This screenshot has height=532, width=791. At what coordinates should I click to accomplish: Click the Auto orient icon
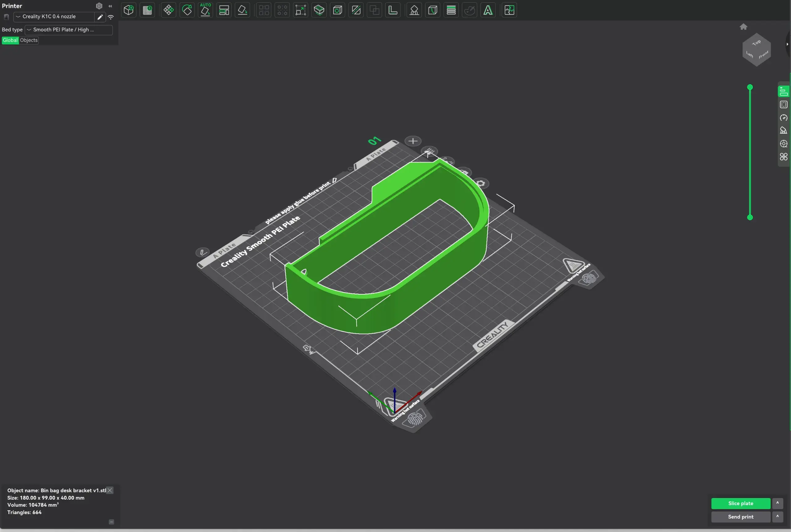coord(205,10)
